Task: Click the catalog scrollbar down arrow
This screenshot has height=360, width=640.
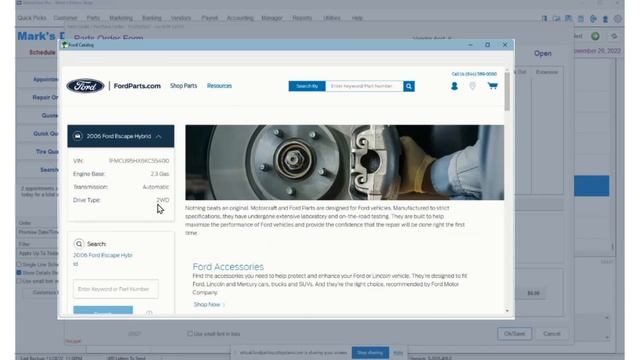Action: pyautogui.click(x=507, y=311)
